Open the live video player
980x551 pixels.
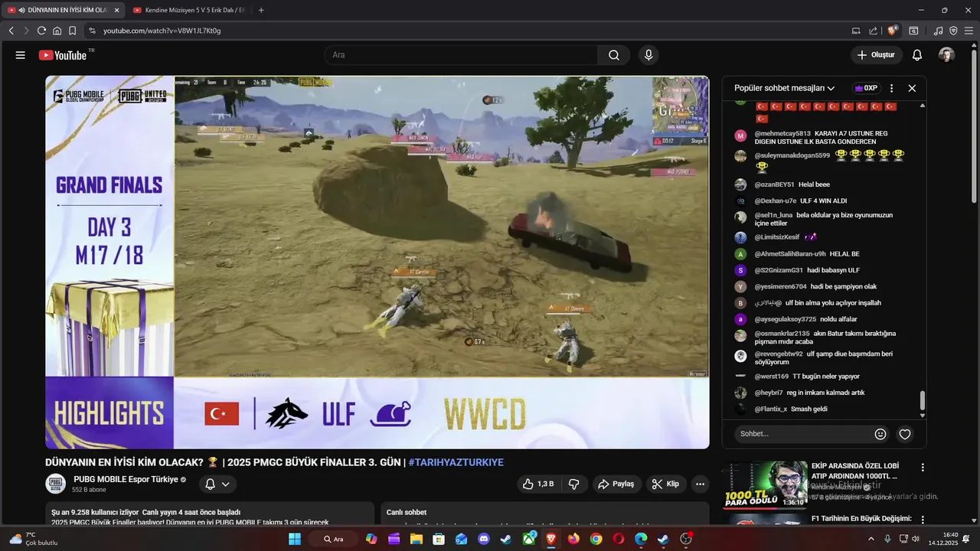coord(377,262)
